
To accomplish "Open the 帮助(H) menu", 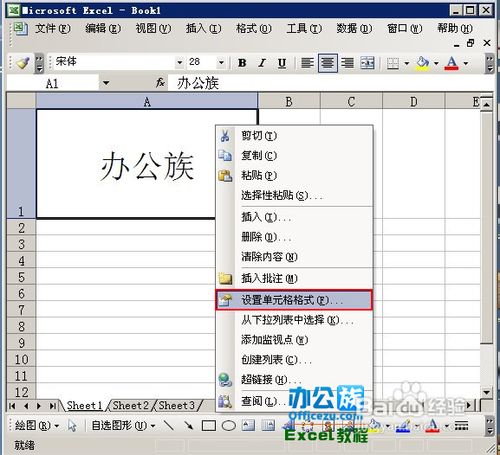I will (x=455, y=29).
